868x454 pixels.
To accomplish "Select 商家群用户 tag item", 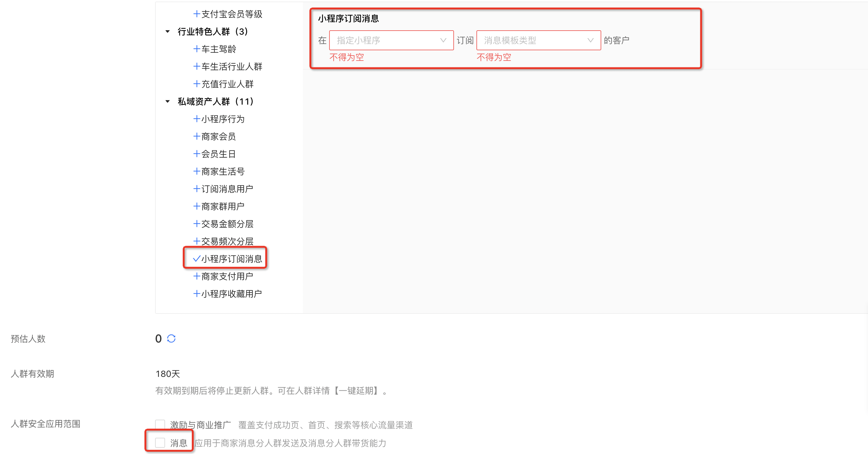I will point(222,206).
